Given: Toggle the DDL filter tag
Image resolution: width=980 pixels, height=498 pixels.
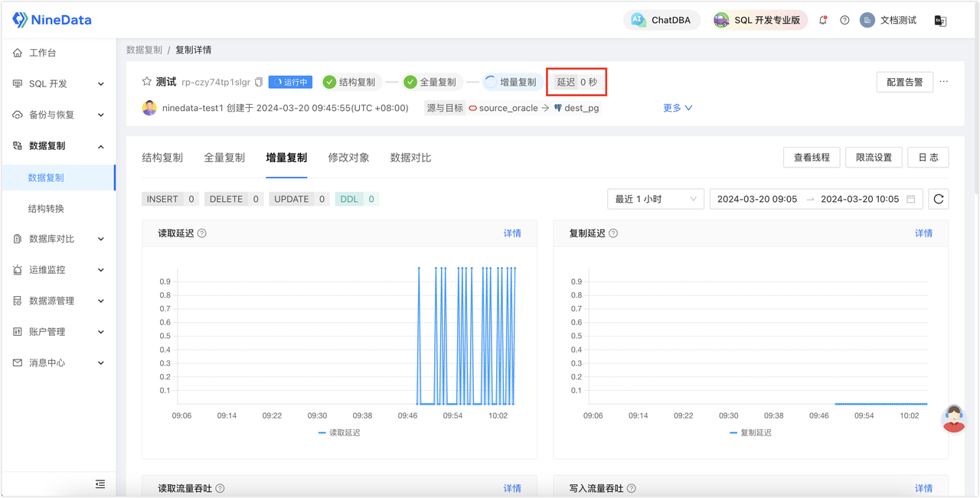Looking at the screenshot, I should (x=356, y=199).
